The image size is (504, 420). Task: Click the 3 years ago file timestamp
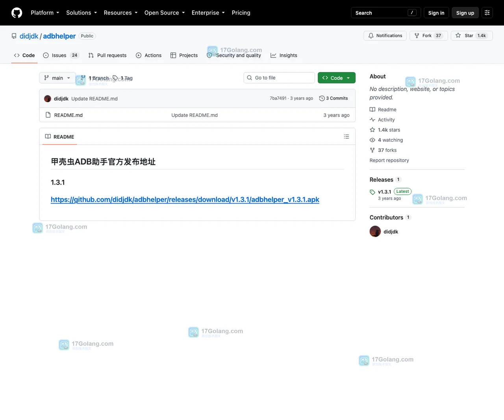(x=336, y=115)
